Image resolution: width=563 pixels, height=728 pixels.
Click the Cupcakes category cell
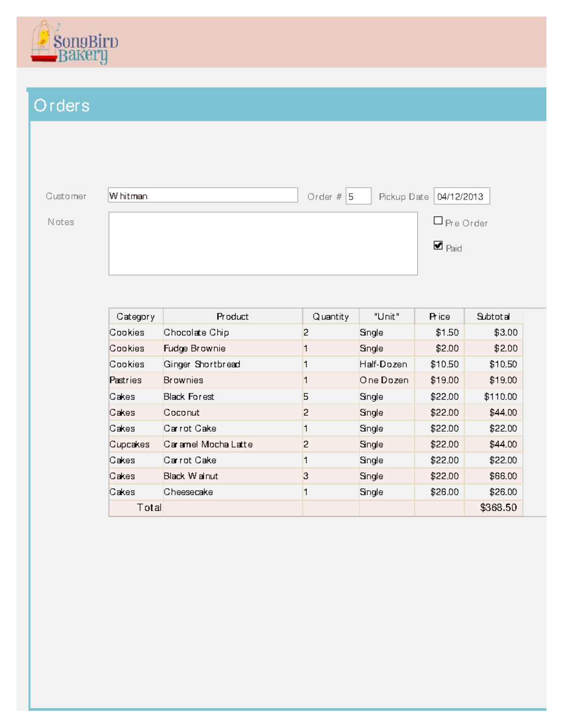pyautogui.click(x=136, y=444)
